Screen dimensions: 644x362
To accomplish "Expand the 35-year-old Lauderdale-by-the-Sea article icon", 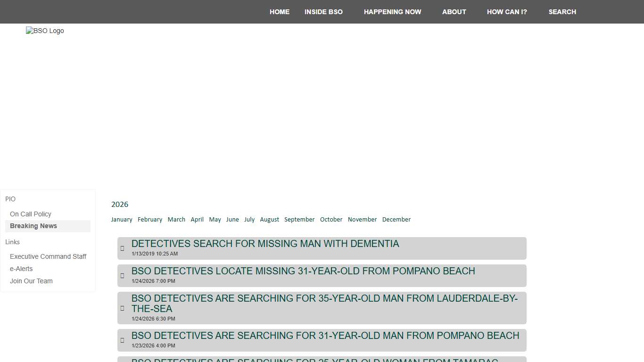I will (123, 308).
